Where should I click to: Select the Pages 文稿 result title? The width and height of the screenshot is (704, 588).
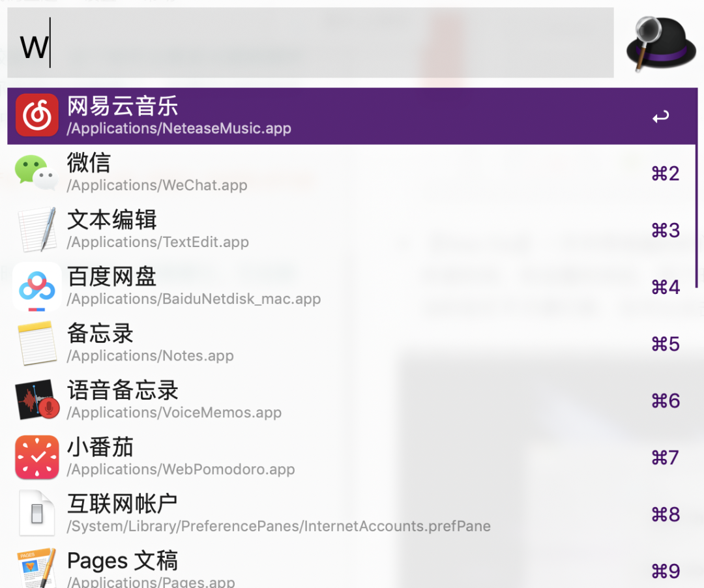[x=122, y=561]
